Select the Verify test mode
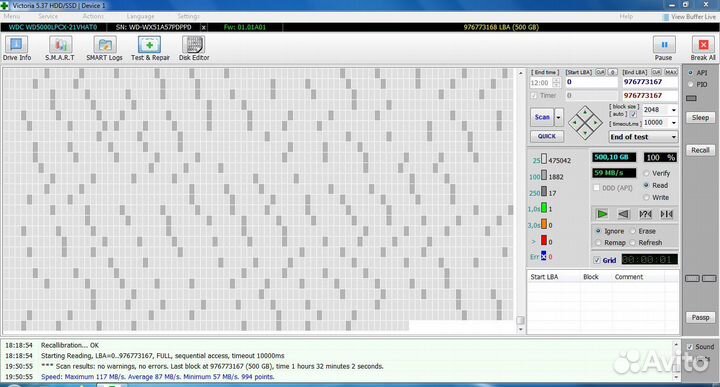The width and height of the screenshot is (720, 387). coord(646,173)
